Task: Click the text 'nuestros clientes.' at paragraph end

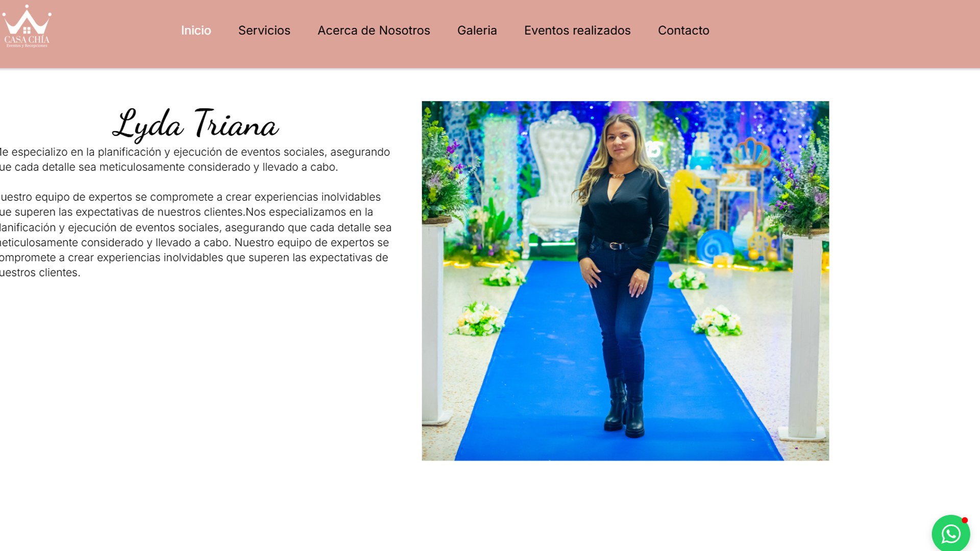Action: 40,273
